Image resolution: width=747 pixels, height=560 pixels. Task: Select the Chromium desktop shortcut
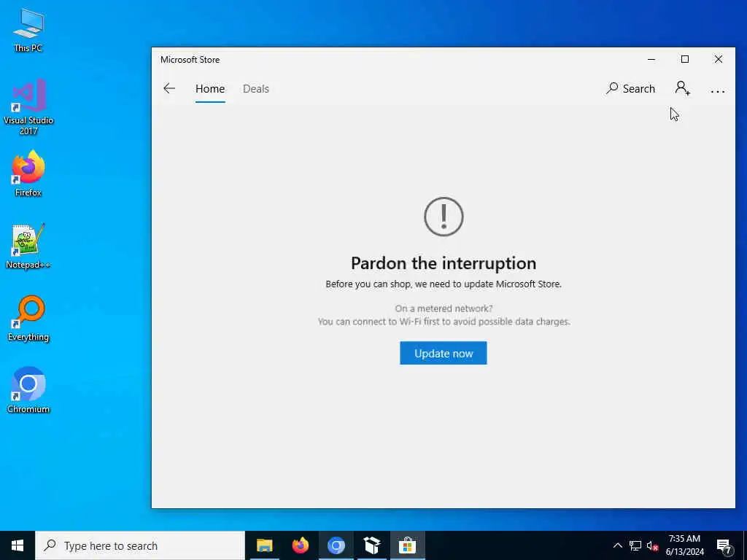pos(28,391)
